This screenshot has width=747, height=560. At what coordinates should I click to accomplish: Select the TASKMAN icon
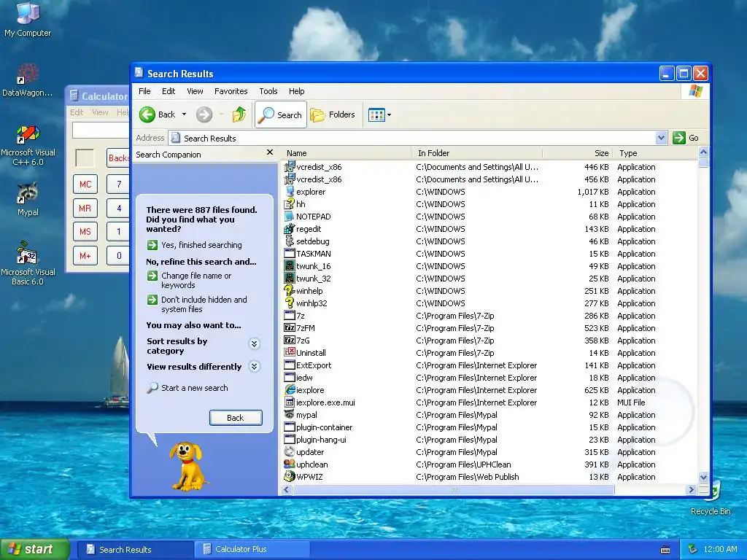289,253
